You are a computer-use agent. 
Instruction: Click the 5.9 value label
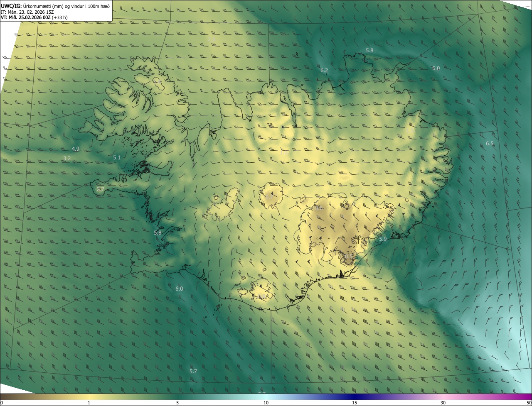pyautogui.click(x=383, y=239)
